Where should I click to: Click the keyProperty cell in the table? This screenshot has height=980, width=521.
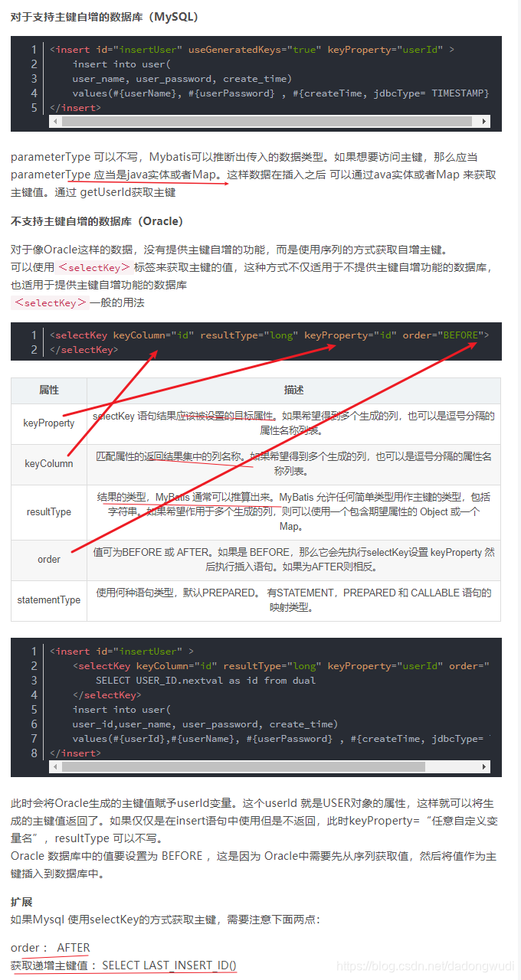click(49, 423)
